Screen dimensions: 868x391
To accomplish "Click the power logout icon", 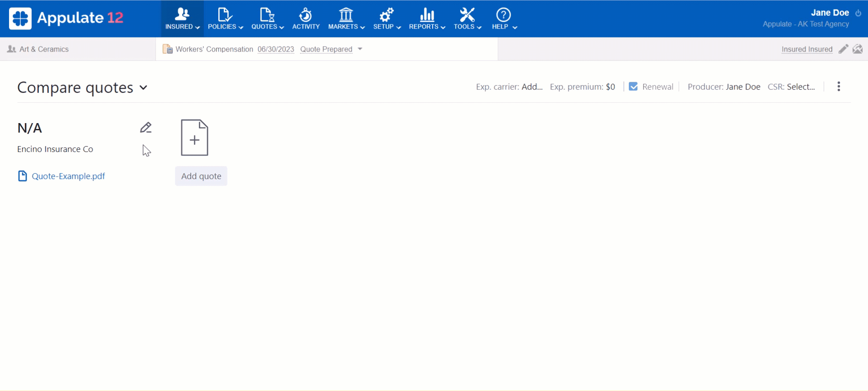I will tap(858, 13).
